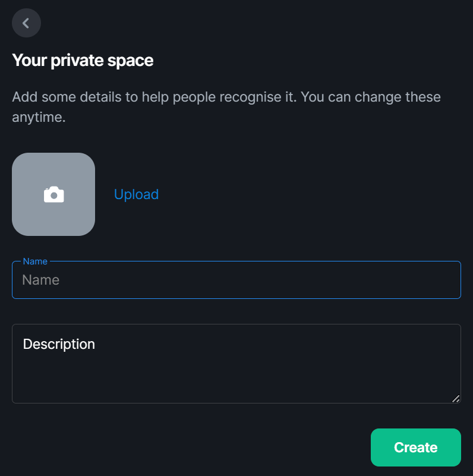Click the 'Your private space' heading
473x476 pixels.
(83, 60)
